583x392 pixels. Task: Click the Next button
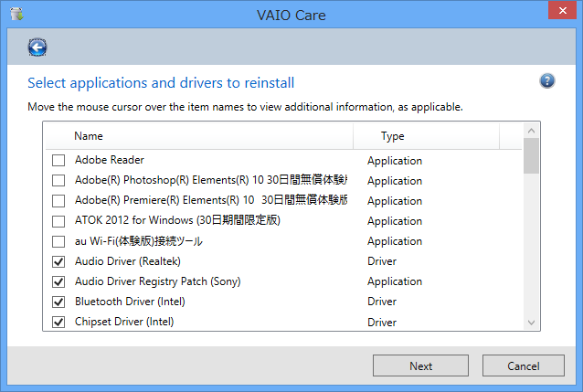420,366
